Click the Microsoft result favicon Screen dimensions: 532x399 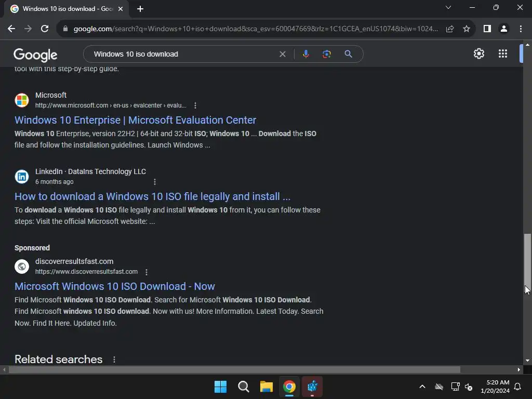[22, 100]
